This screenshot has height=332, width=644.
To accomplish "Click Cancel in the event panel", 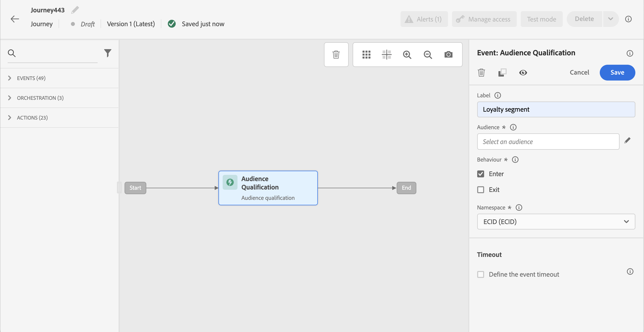I will point(579,72).
